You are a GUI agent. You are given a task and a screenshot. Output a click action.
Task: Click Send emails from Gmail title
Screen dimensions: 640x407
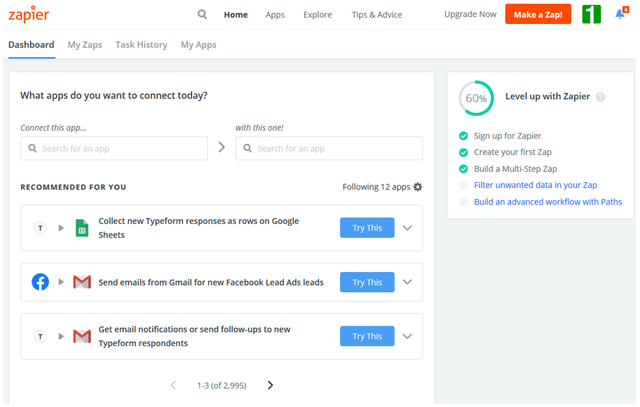pos(211,282)
